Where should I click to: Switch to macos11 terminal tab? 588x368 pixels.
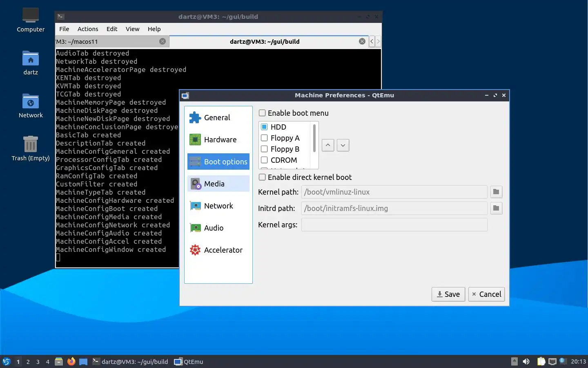[x=112, y=41]
